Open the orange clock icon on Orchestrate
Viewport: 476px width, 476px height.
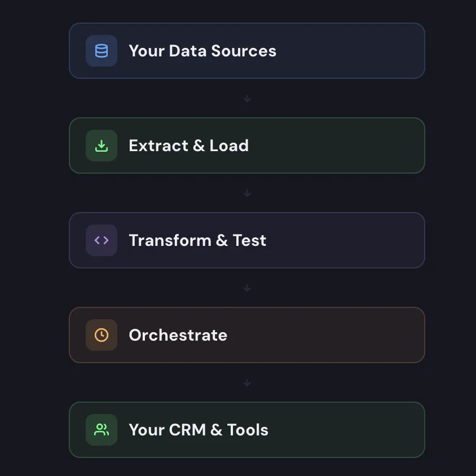[101, 335]
